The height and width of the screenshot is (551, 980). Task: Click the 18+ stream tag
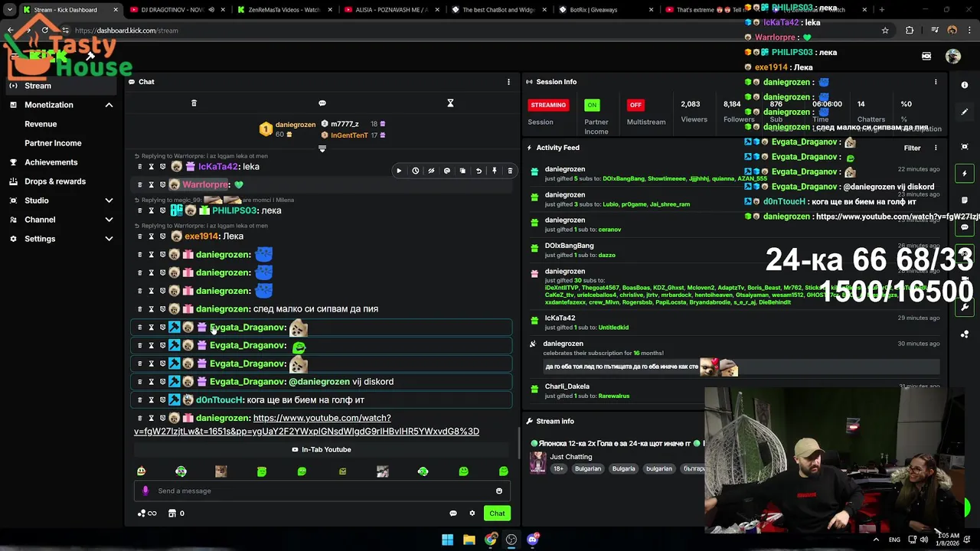tap(558, 468)
